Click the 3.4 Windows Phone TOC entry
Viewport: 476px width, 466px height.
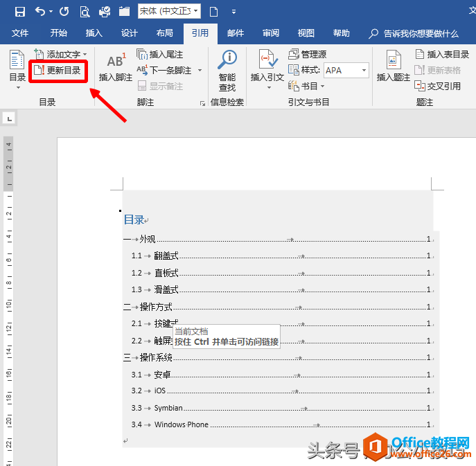coord(282,424)
